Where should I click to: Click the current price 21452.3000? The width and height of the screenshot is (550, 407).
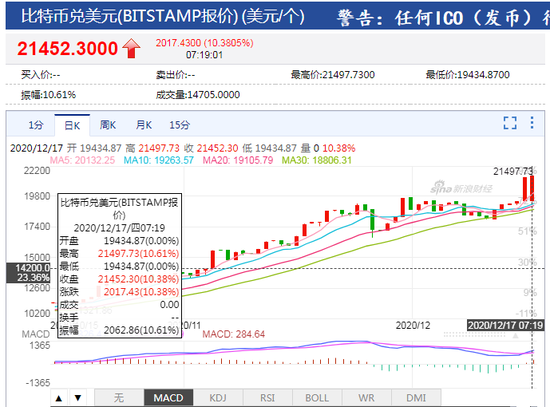click(67, 48)
